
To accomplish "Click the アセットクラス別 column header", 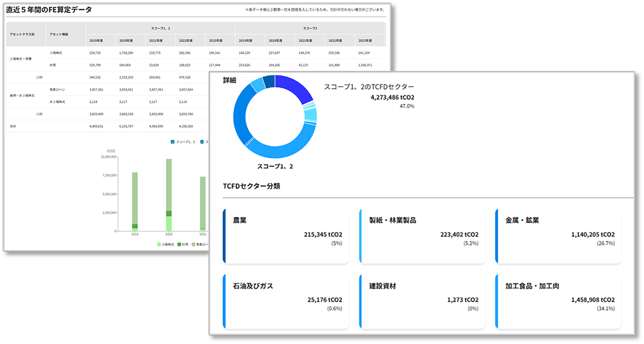I will [x=23, y=33].
